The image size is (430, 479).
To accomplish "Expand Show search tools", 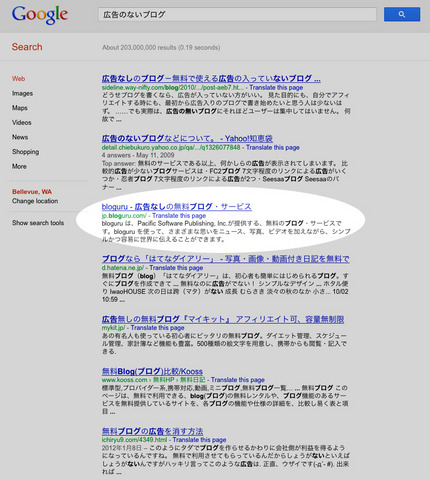I will pos(38,223).
